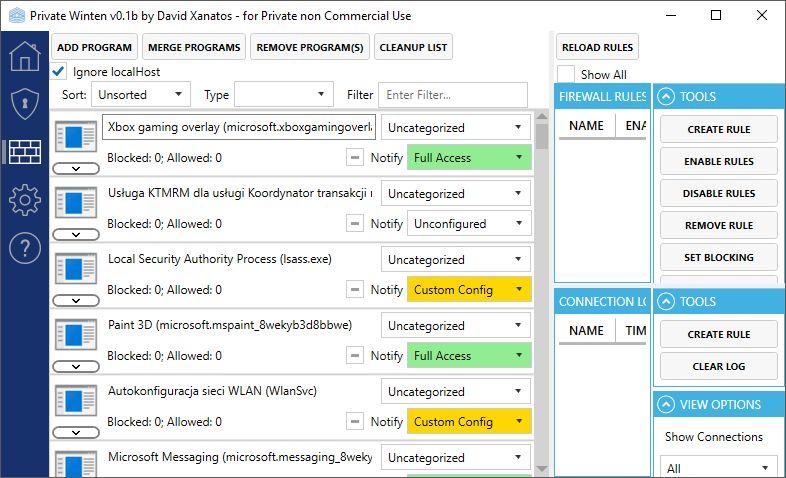Screen dimensions: 786x478
Task: Click the Clear Log button
Action: coord(718,367)
